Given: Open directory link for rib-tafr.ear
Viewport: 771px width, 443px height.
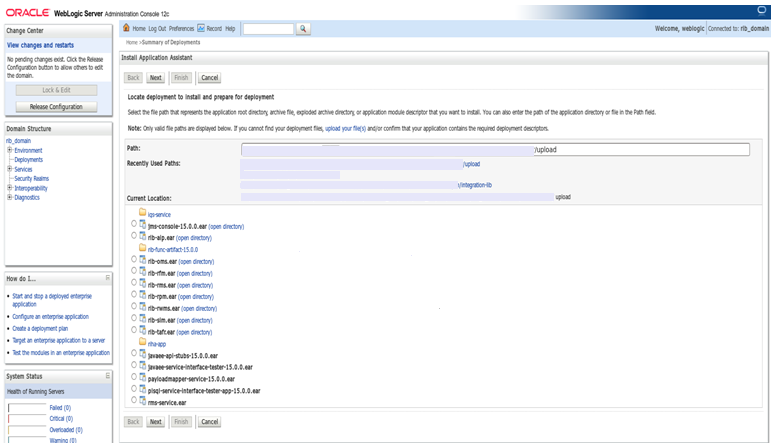Looking at the screenshot, I should point(194,332).
